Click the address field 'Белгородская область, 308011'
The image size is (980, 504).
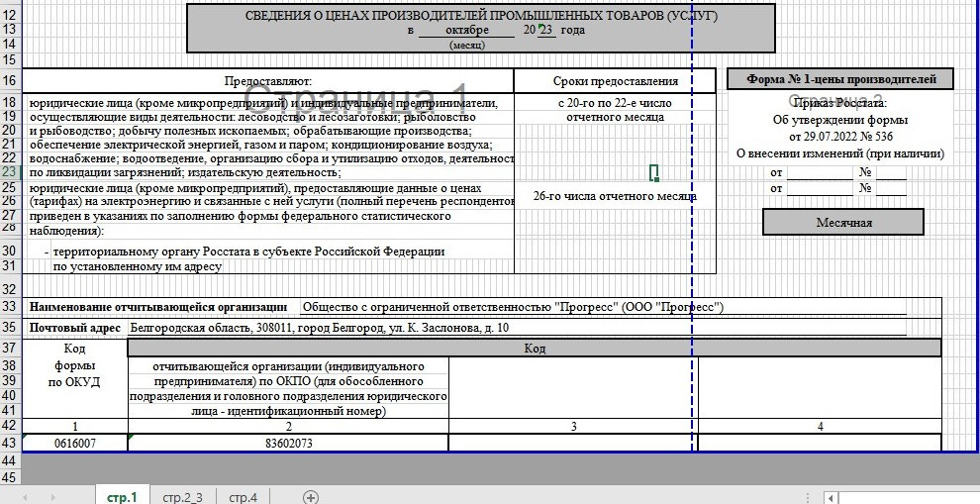tap(518, 327)
